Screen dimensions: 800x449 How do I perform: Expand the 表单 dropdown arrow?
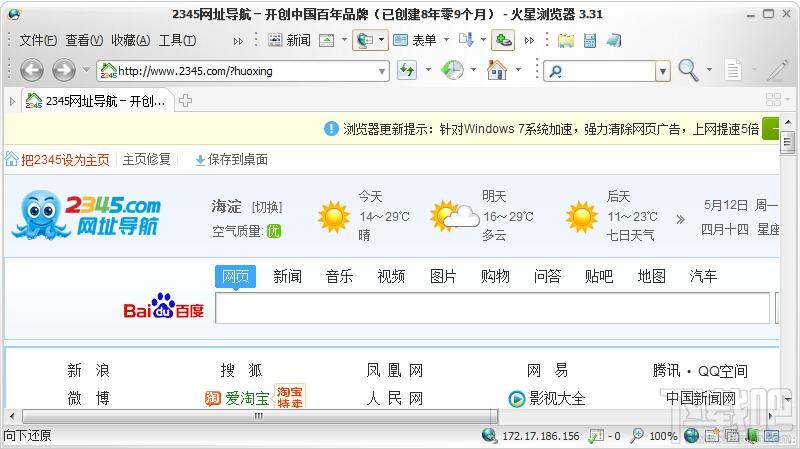446,40
